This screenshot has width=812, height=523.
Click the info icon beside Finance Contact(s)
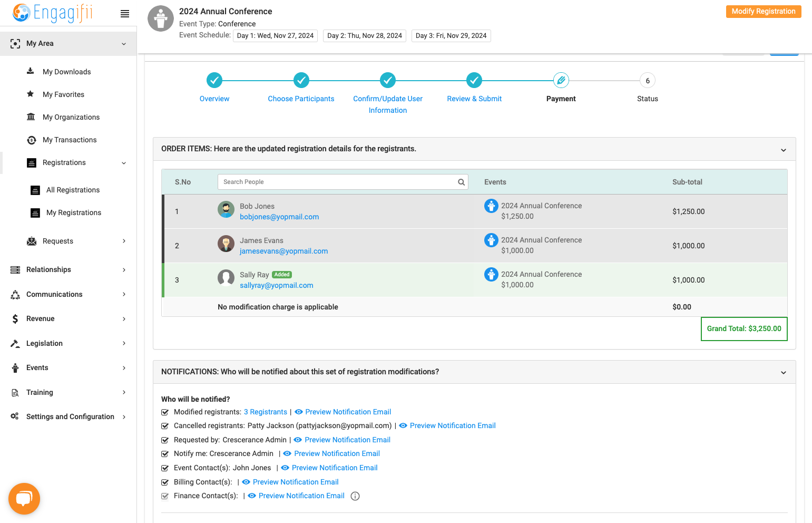(355, 496)
